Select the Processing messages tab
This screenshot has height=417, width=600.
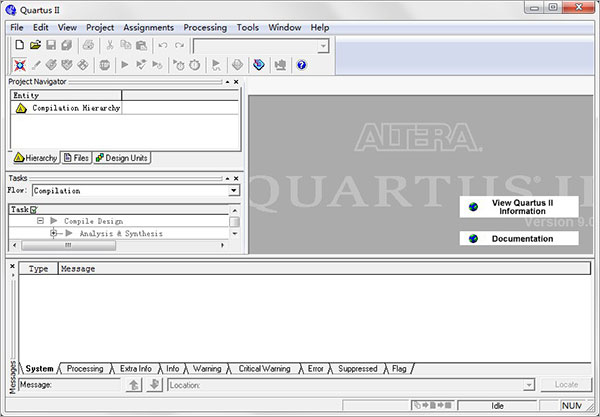pos(85,368)
